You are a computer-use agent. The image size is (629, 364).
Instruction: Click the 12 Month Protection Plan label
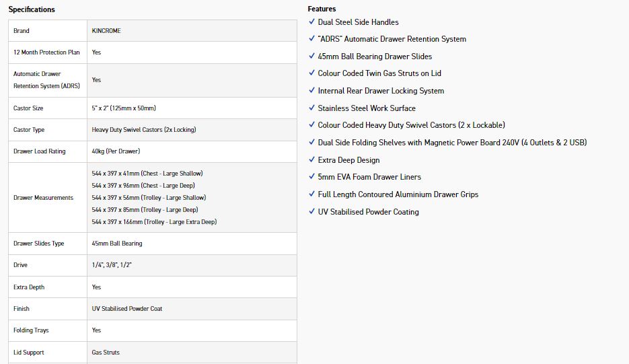pyautogui.click(x=46, y=52)
